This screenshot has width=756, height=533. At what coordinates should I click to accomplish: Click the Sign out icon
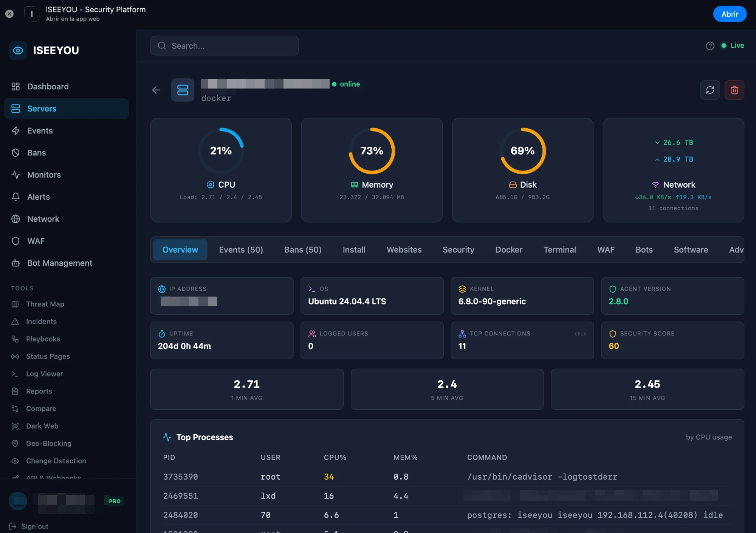pos(12,527)
